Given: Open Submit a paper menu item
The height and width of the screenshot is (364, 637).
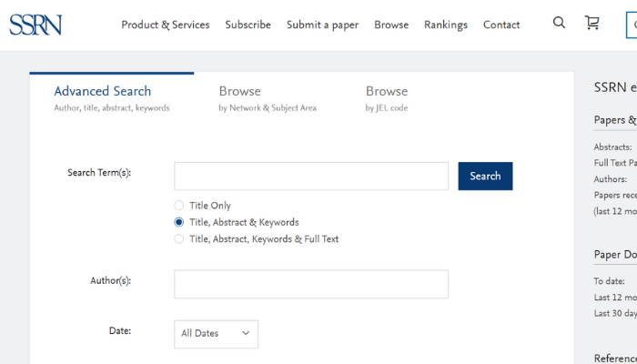Looking at the screenshot, I should pos(322,25).
